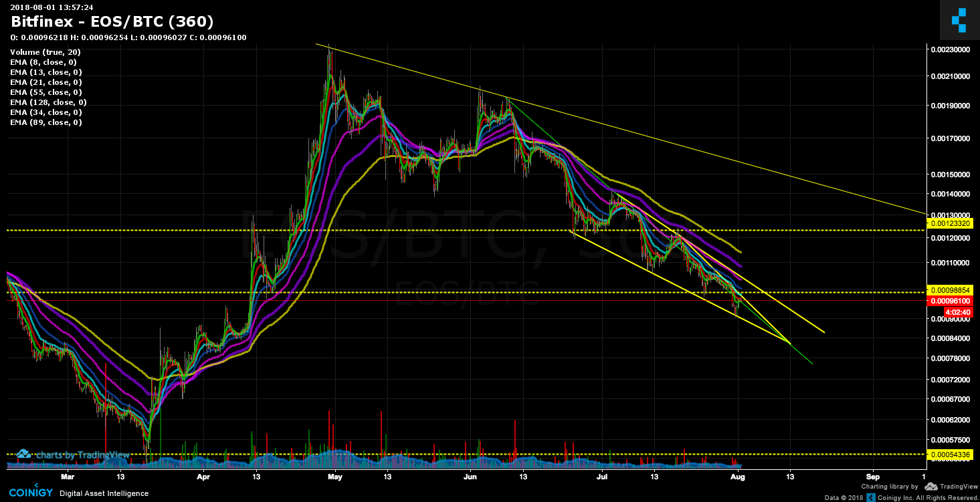Image resolution: width=980 pixels, height=502 pixels.
Task: Click the 0.00110000 price axis label
Action: click(x=950, y=263)
